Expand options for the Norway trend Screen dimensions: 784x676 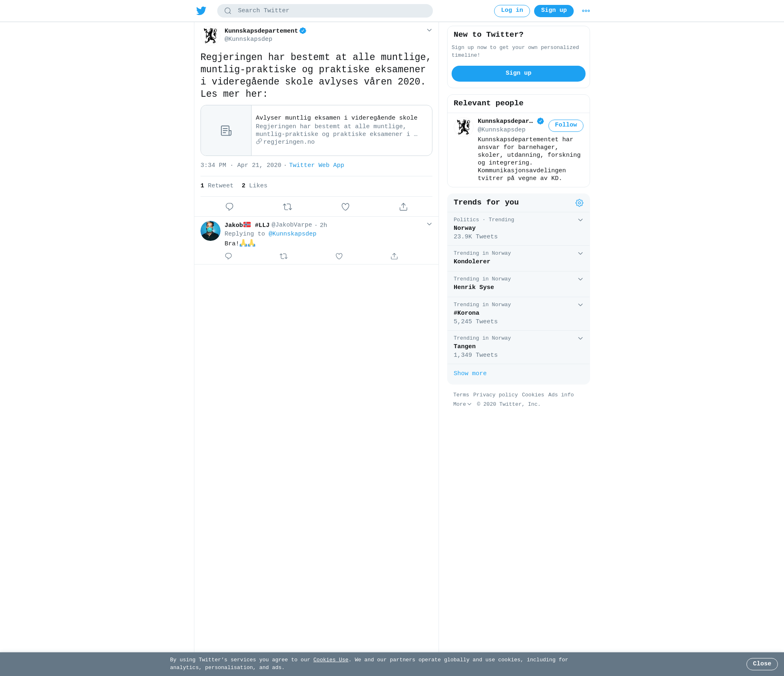(580, 220)
